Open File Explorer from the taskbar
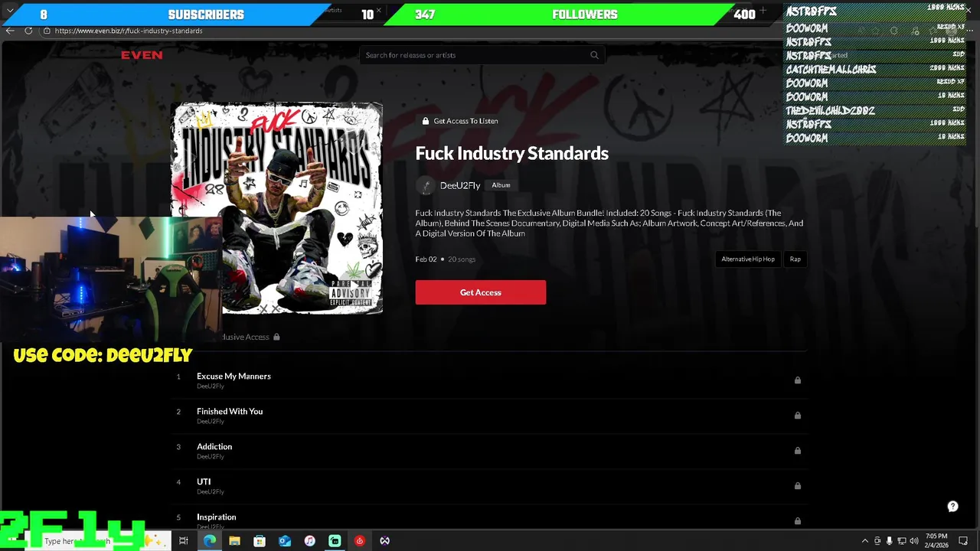This screenshot has width=980, height=551. click(234, 541)
